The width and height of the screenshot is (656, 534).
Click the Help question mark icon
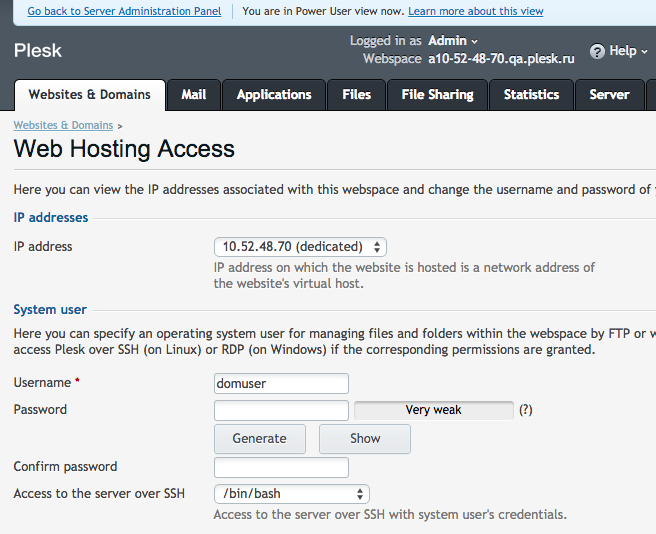coord(597,51)
